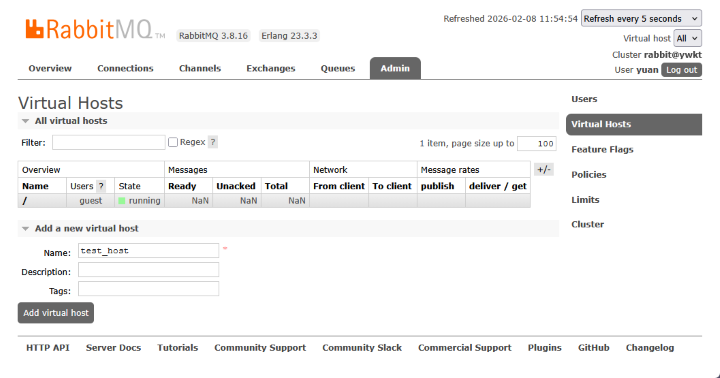Click the +/- column selector button
Viewport: 720px width, 378px height.
[544, 169]
